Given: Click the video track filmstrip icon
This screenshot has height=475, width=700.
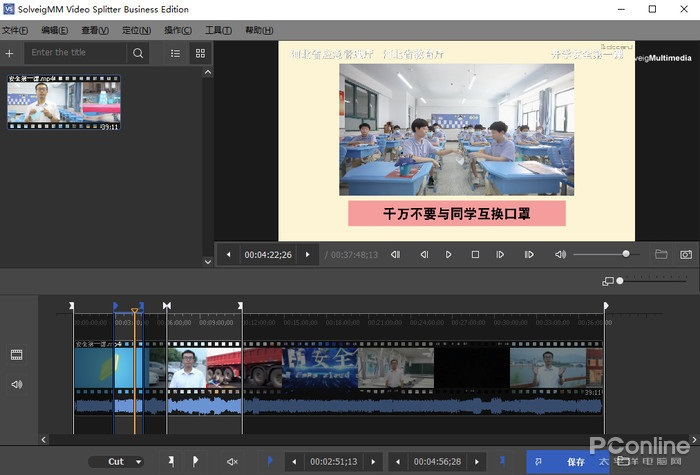Looking at the screenshot, I should 16,355.
